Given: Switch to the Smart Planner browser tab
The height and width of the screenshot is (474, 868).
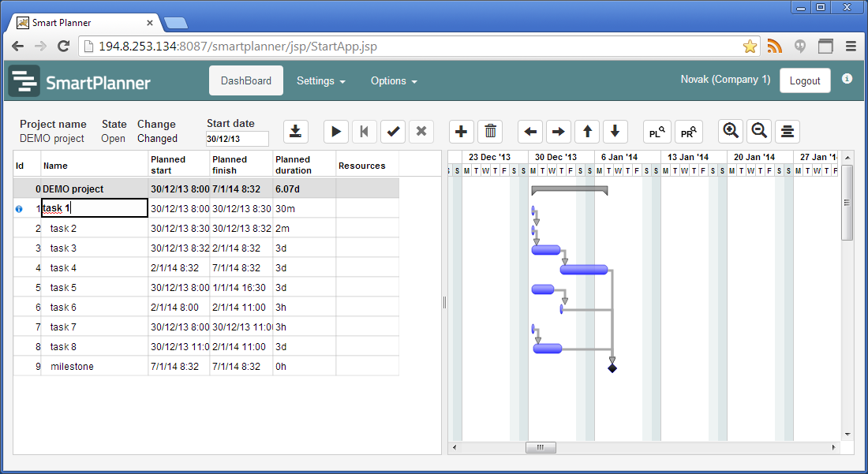Looking at the screenshot, I should coord(86,23).
